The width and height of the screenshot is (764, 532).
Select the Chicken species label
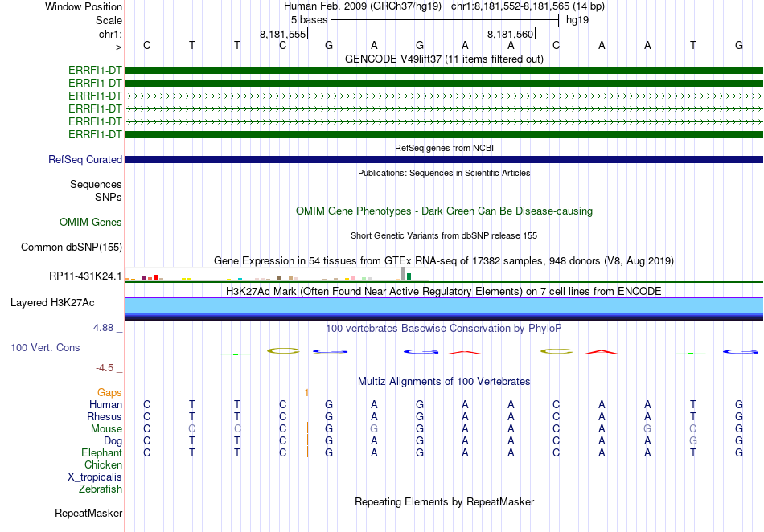[103, 464]
